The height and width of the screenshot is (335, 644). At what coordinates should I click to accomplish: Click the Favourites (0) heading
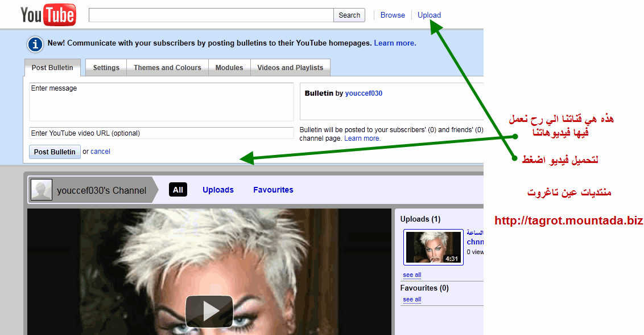tap(424, 288)
